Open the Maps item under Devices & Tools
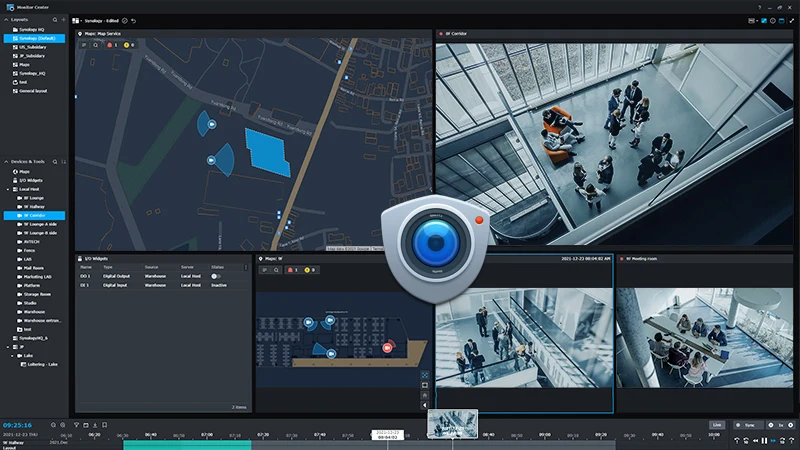800x450 pixels. click(21, 171)
